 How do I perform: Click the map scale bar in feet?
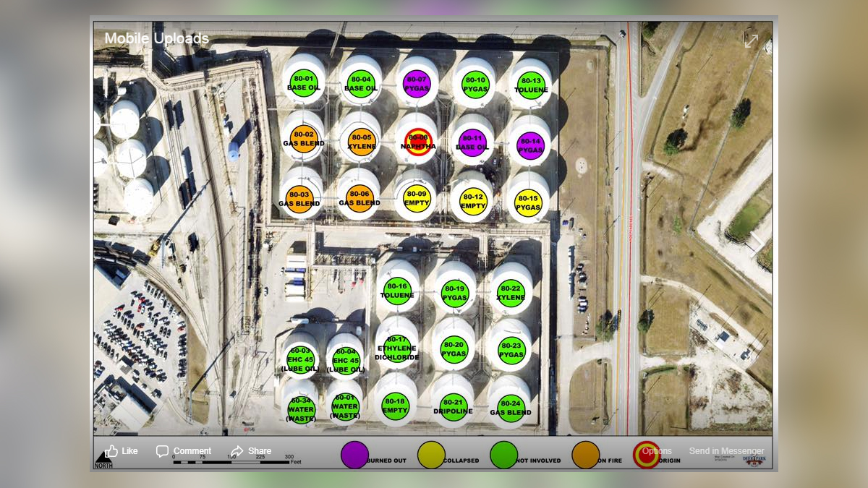pos(231,461)
